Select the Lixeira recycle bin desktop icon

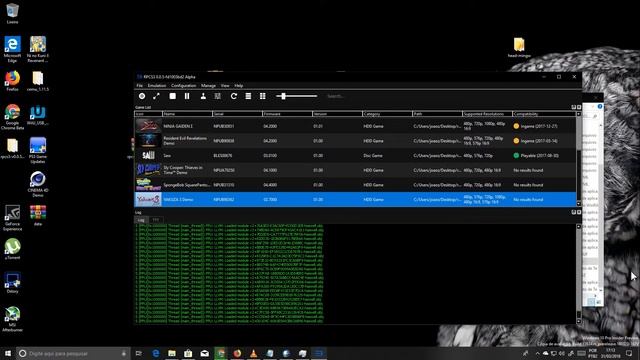12,13
